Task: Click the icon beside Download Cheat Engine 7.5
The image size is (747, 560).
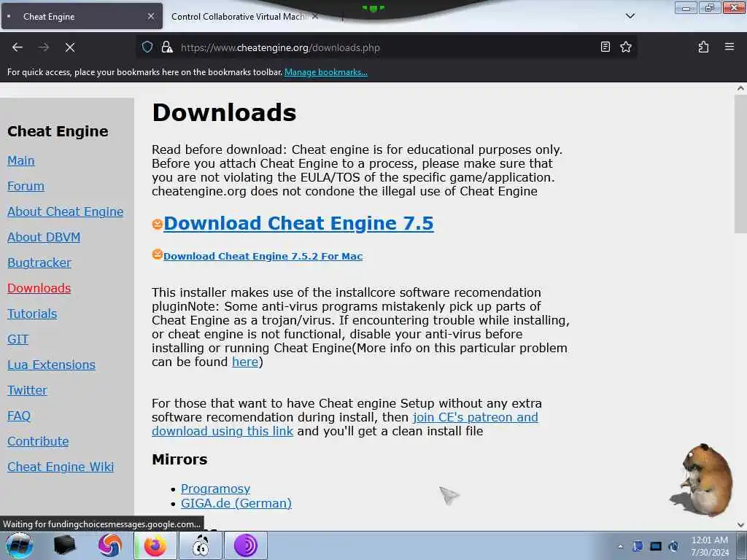Action: 158,224
